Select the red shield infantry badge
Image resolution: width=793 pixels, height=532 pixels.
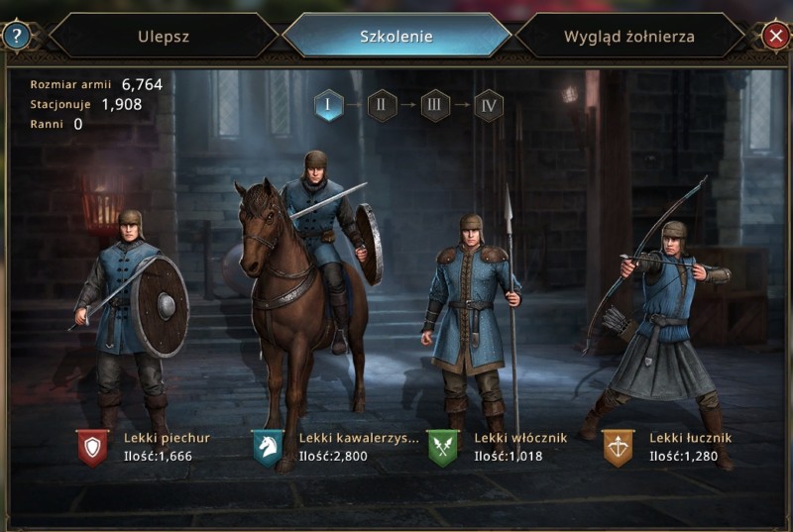click(92, 448)
